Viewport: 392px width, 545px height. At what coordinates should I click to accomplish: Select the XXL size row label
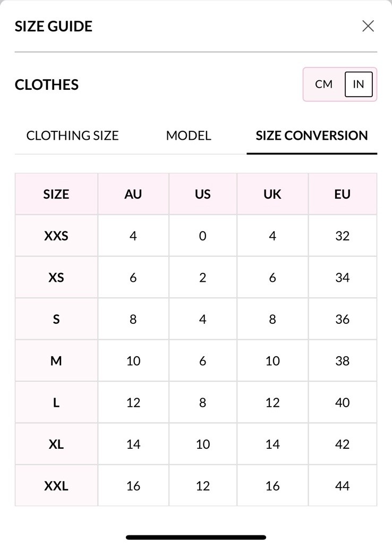(56, 486)
